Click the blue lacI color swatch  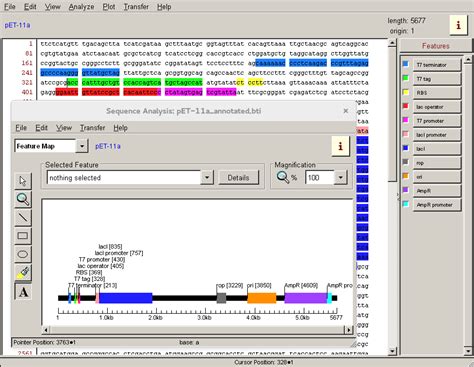point(406,148)
